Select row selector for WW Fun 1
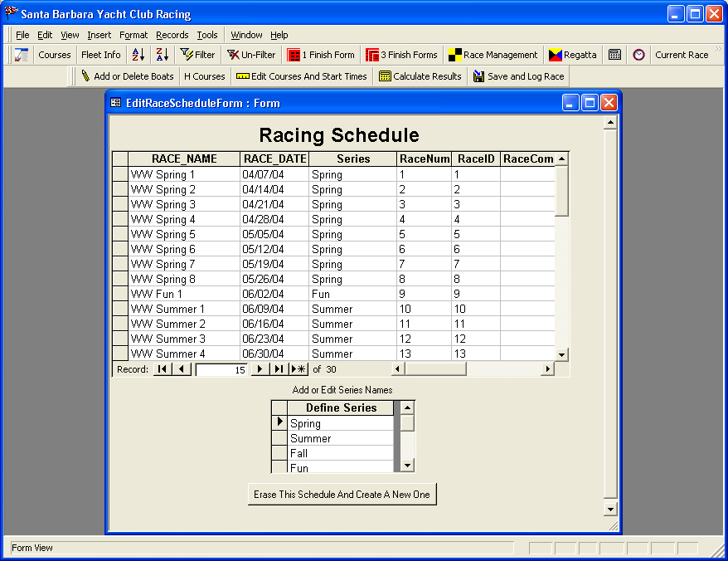The width and height of the screenshot is (728, 561). coord(120,294)
